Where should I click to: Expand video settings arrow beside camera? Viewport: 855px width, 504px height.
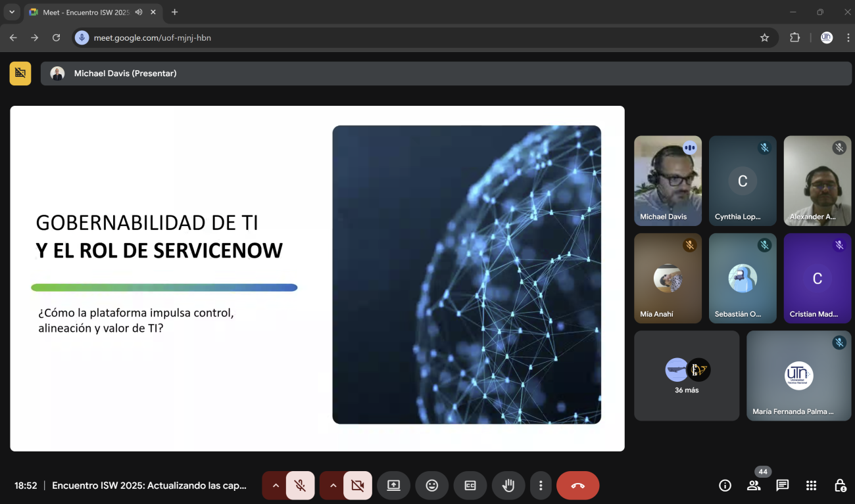coord(333,486)
